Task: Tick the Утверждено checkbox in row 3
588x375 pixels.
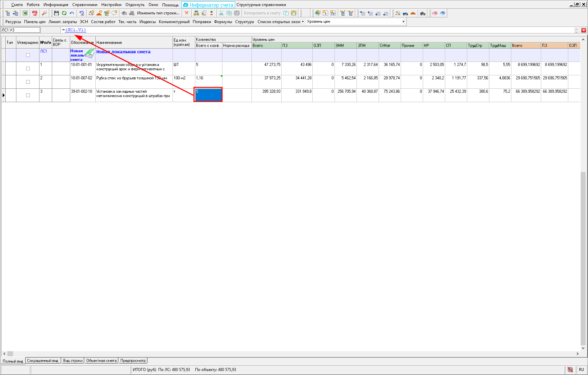Action: 28,95
